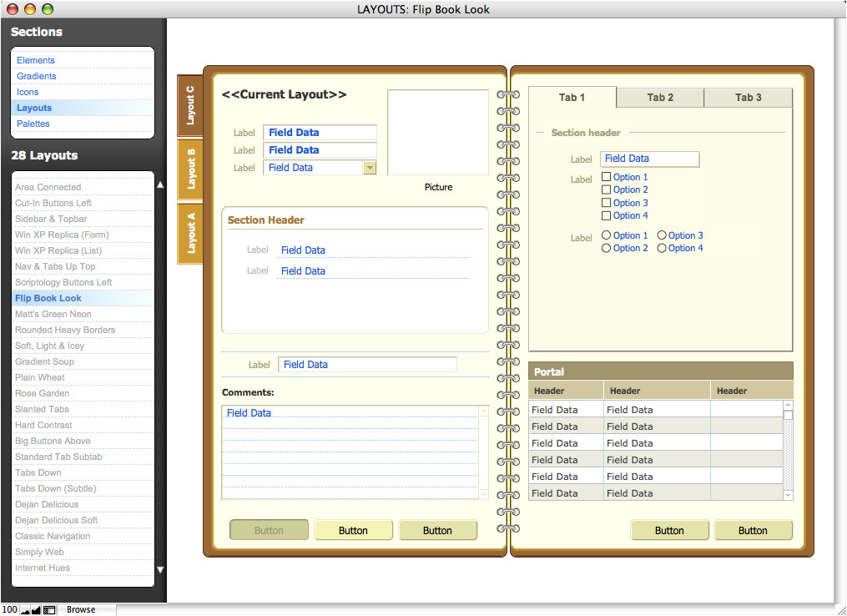Viewport: 847px width, 616px height.
Task: Select the Flip Book Look layout
Action: [x=83, y=298]
